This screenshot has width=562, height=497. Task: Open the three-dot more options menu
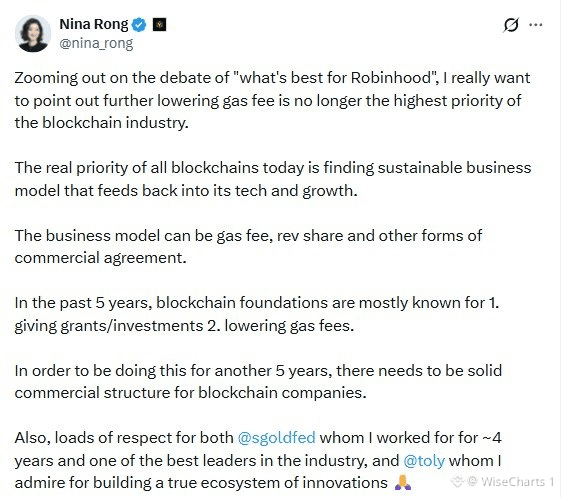tap(536, 25)
